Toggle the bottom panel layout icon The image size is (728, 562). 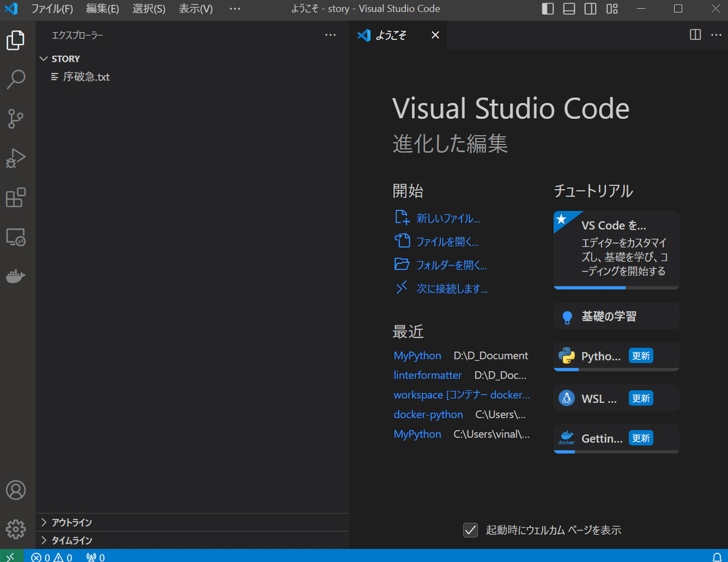coord(569,9)
